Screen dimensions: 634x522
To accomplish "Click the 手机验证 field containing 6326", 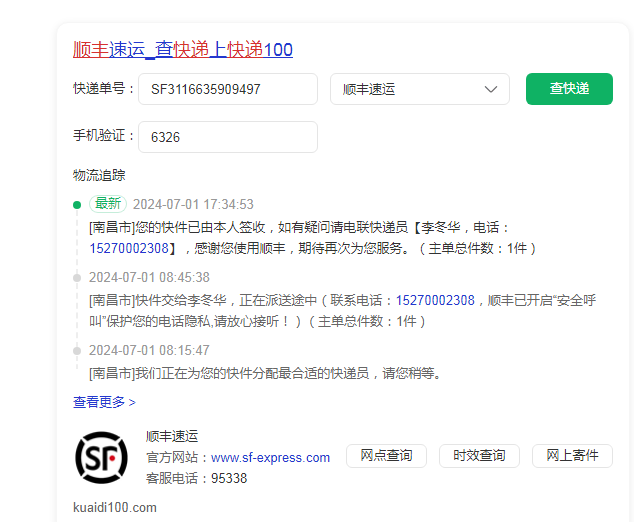I will coord(228,137).
